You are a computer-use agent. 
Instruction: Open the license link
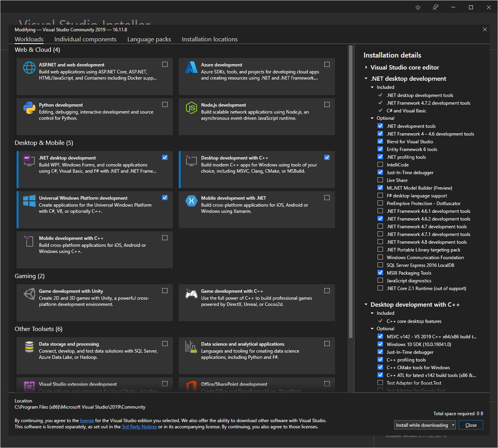click(x=87, y=421)
